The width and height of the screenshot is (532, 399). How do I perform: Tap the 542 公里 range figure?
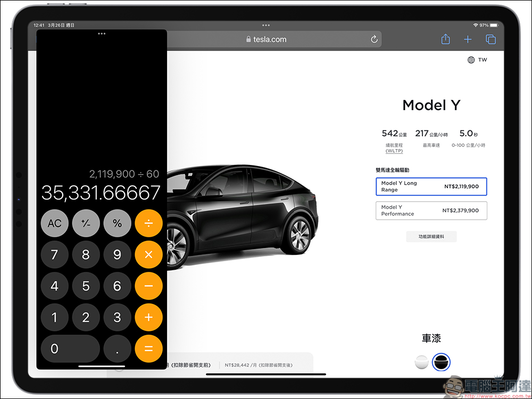pos(394,134)
